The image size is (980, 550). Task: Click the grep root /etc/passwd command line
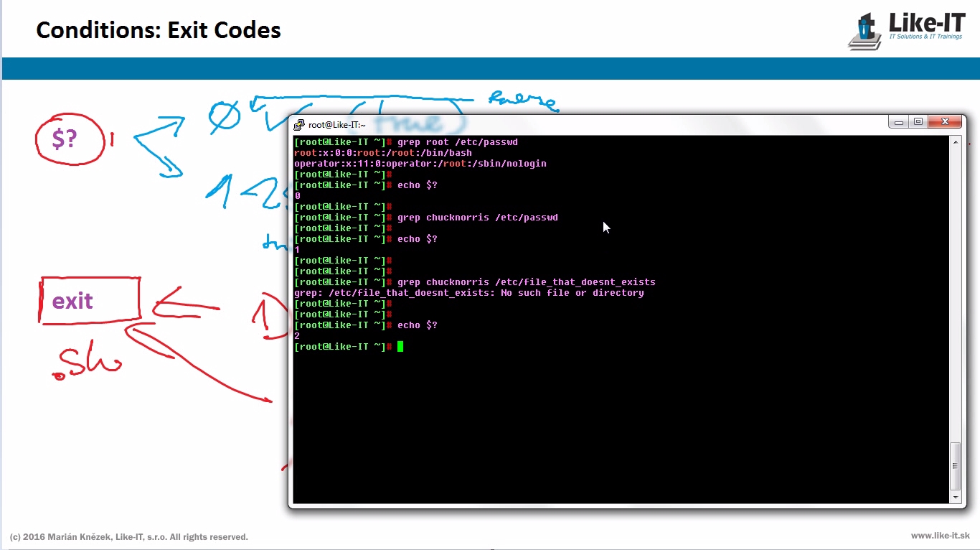coord(457,142)
